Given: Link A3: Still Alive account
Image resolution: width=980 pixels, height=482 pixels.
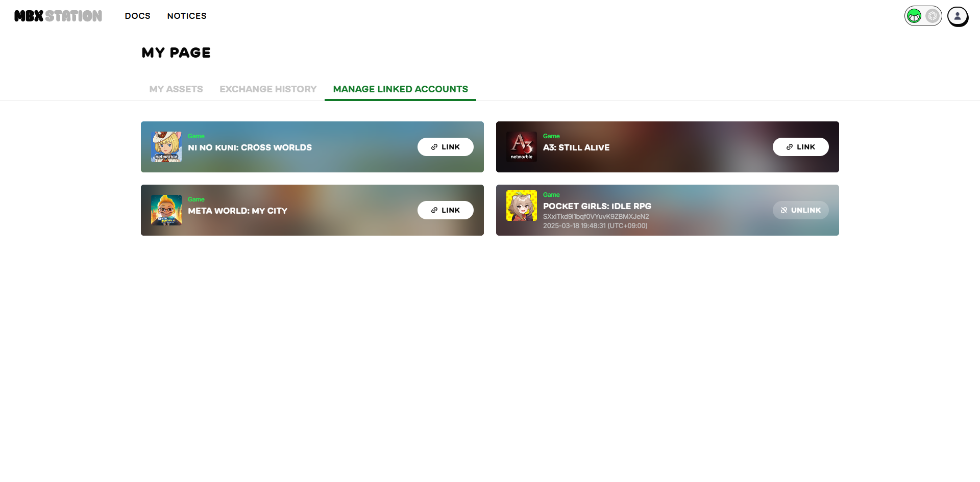Looking at the screenshot, I should 801,147.
